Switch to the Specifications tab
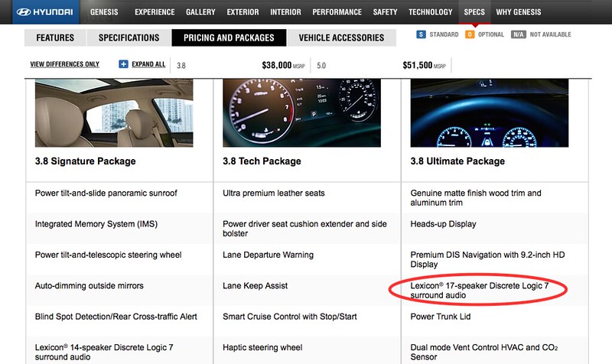The width and height of the screenshot is (612, 364). (129, 37)
